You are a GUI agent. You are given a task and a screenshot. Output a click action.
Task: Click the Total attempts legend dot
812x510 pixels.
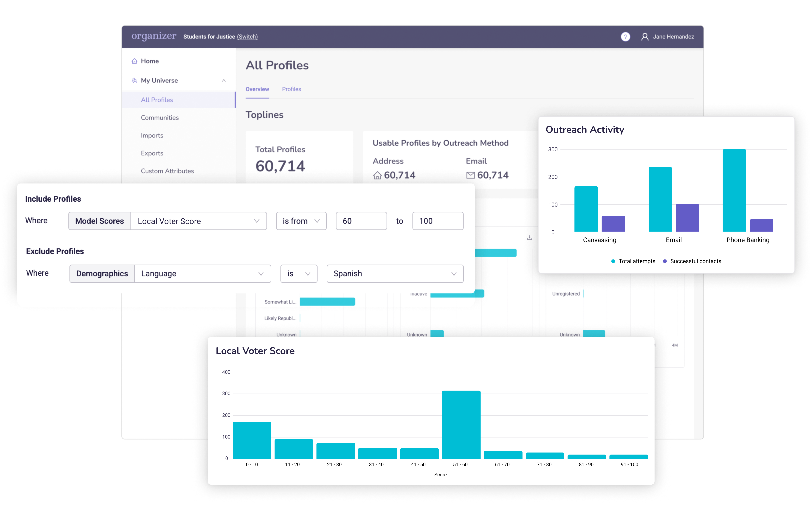tap(613, 261)
